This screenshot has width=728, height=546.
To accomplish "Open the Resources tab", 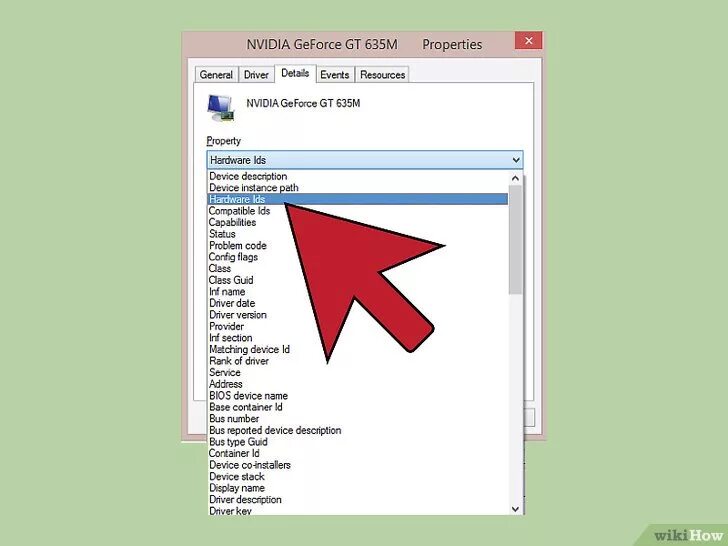I will tap(383, 75).
